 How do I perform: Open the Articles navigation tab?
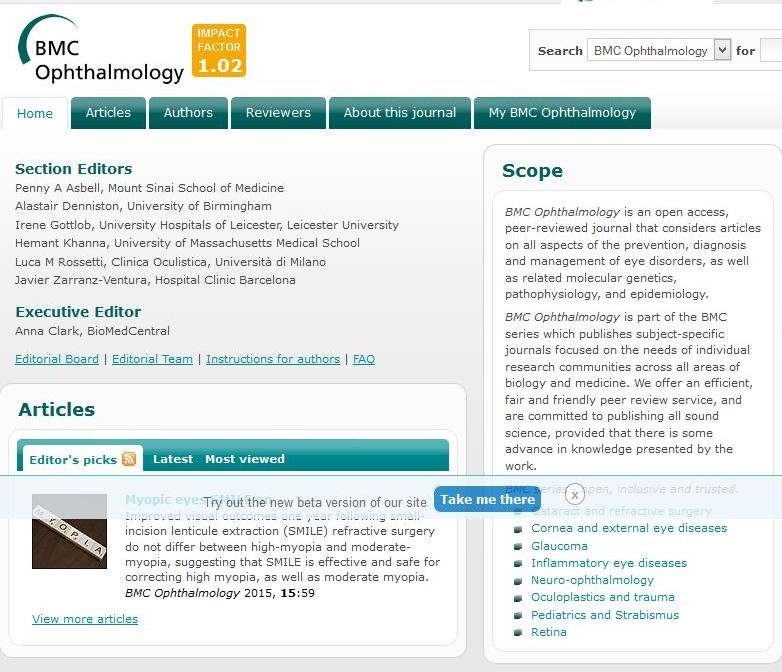coord(108,113)
